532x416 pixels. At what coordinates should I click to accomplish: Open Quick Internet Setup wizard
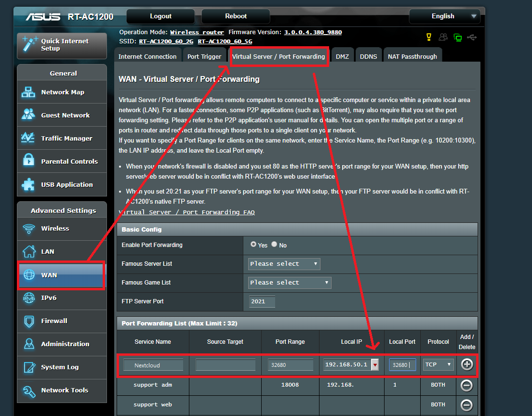tap(62, 45)
